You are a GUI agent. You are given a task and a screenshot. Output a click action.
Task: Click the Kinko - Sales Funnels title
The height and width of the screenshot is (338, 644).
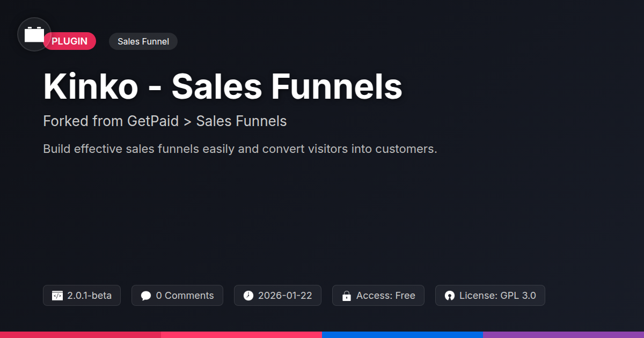point(223,86)
